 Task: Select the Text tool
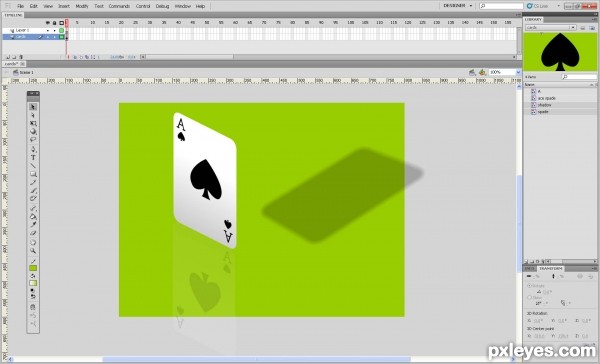pos(33,158)
